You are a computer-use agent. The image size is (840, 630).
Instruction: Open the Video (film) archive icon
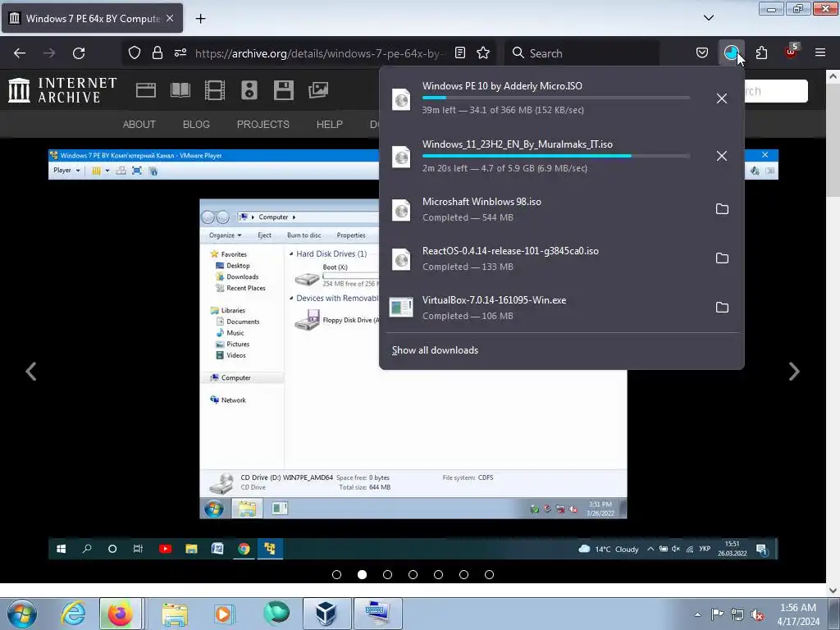click(x=215, y=90)
